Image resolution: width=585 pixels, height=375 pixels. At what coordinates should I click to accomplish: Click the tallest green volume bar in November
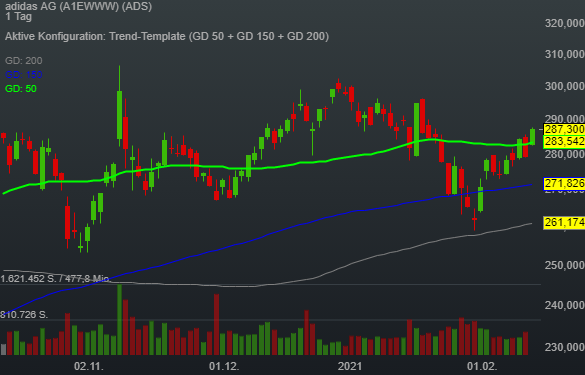[119, 319]
